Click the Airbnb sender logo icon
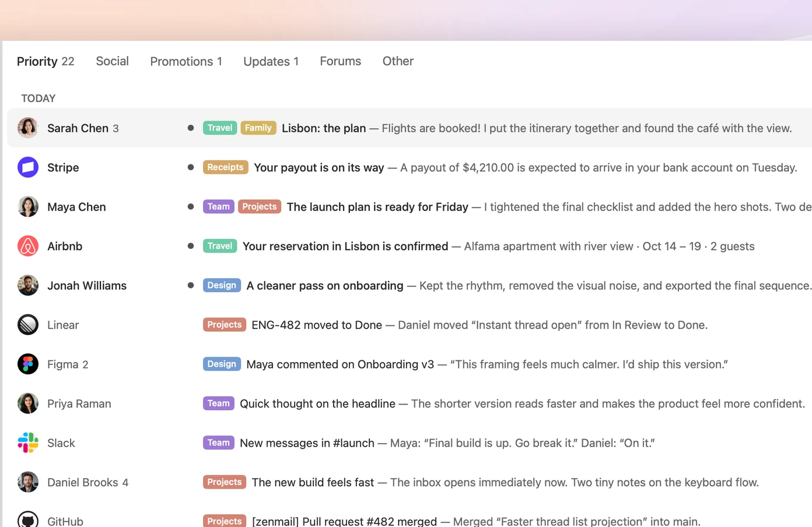812x527 pixels. tap(28, 246)
